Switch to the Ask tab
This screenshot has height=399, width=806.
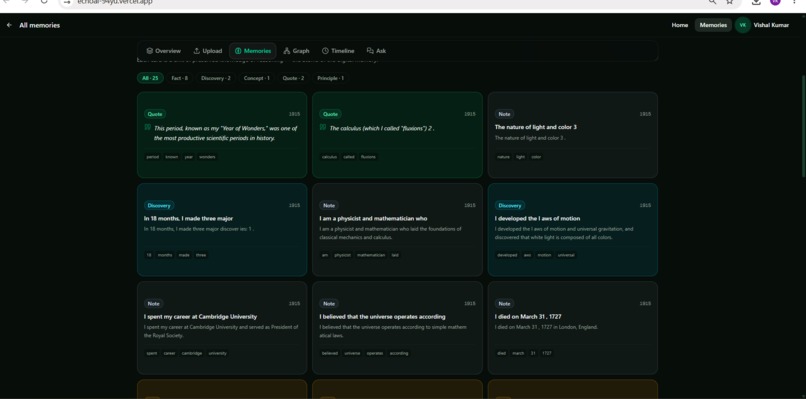376,51
